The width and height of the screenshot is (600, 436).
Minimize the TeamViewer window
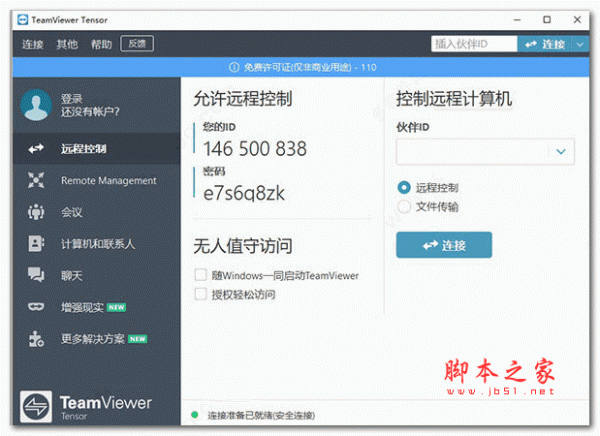517,20
